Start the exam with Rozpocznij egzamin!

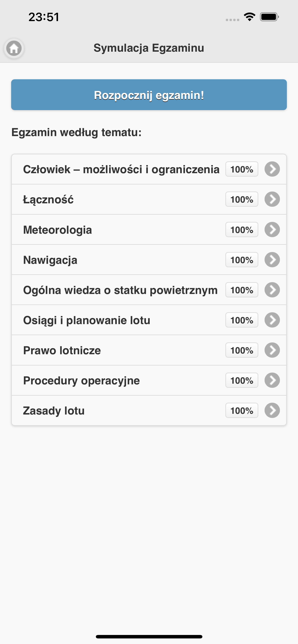click(x=149, y=95)
